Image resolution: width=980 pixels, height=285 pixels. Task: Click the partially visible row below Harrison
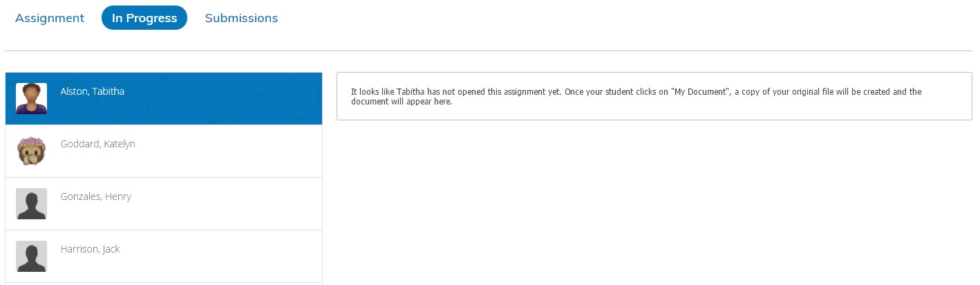click(163, 284)
